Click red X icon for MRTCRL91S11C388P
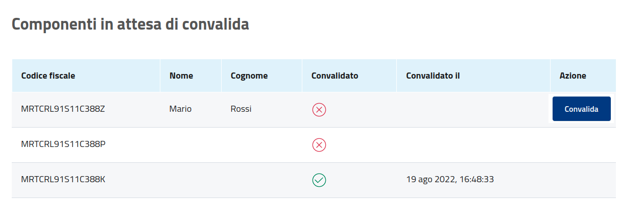Image resolution: width=644 pixels, height=221 pixels. tap(319, 145)
